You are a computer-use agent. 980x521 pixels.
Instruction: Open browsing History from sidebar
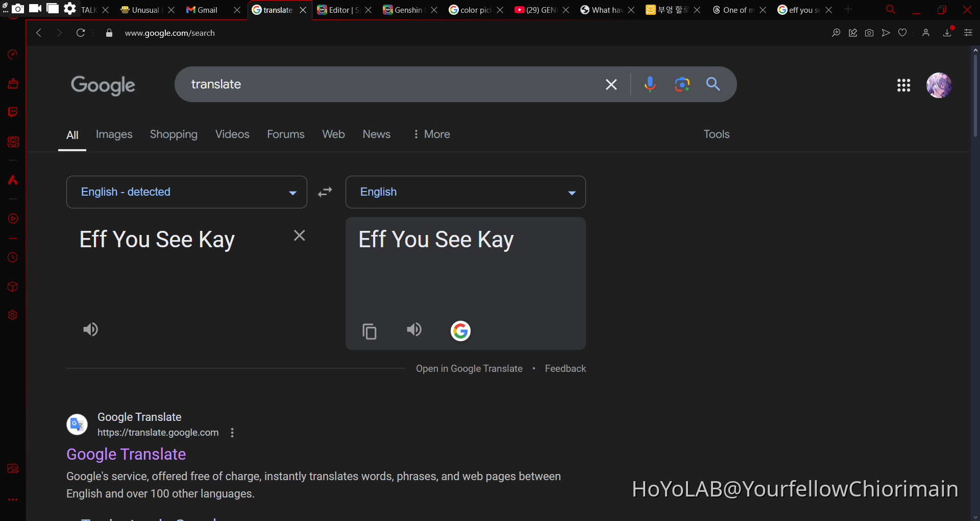12,258
